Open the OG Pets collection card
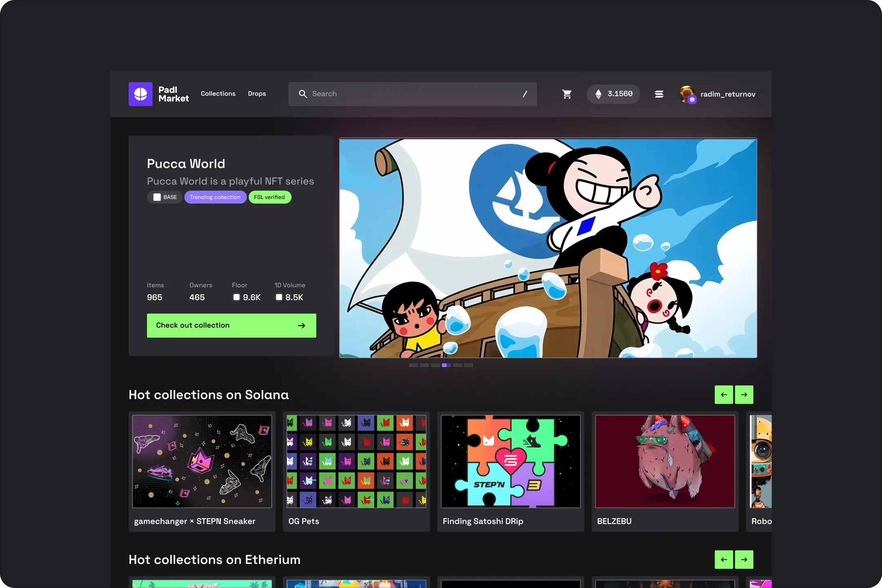Image resolution: width=882 pixels, height=588 pixels. pyautogui.click(x=356, y=472)
